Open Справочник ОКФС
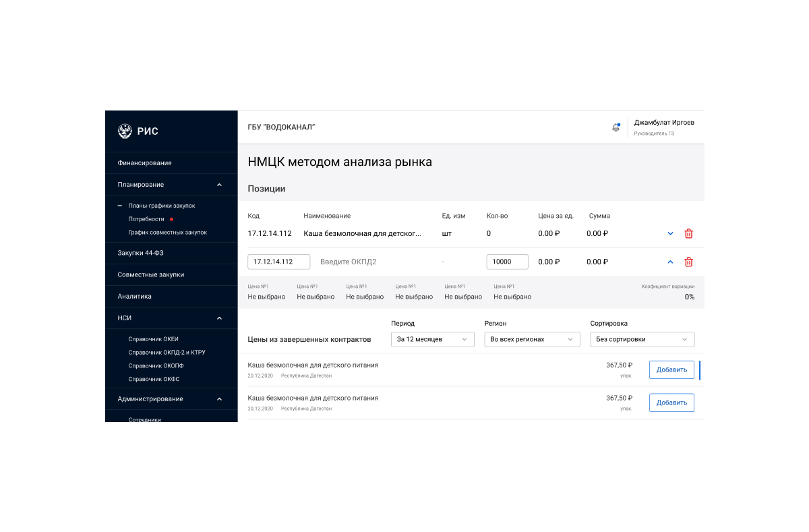 (154, 379)
